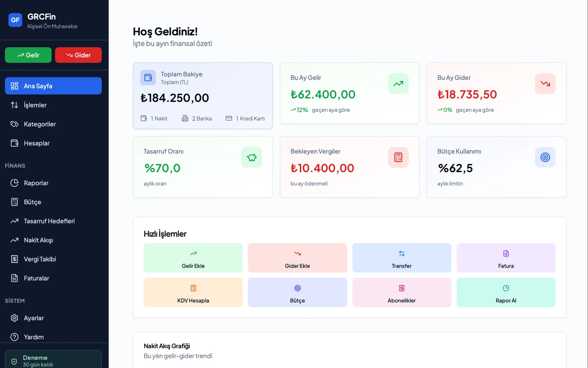
Task: Select Faturalar in the sidebar
Action: [x=53, y=278]
